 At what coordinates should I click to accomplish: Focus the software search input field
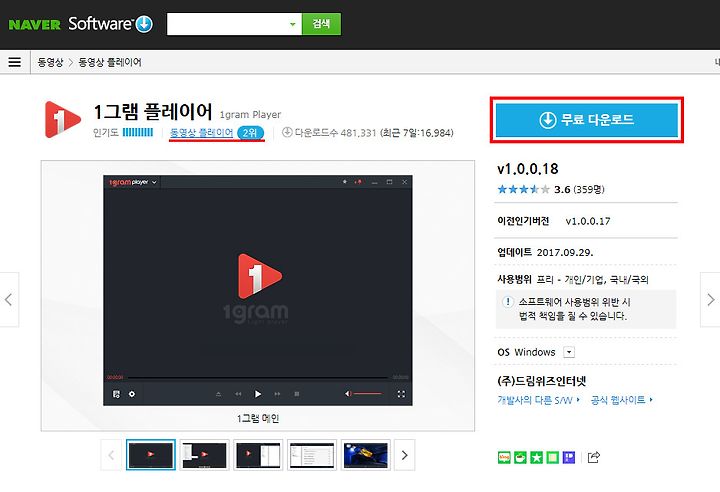[x=226, y=24]
